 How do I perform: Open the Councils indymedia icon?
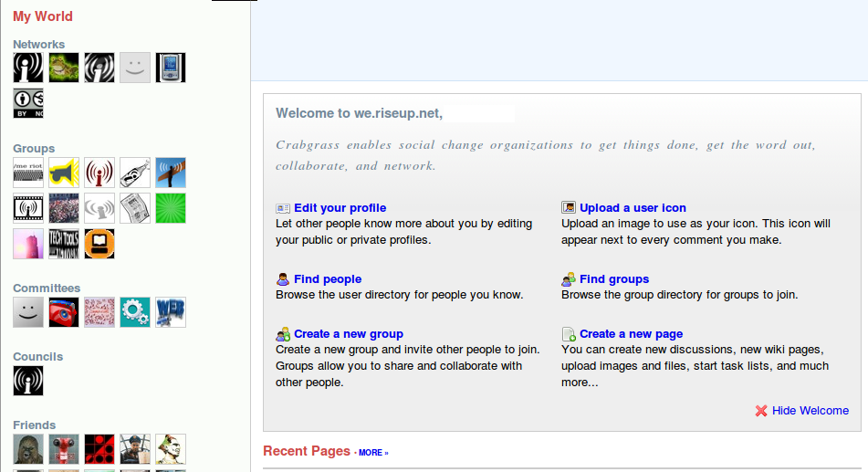(x=28, y=381)
